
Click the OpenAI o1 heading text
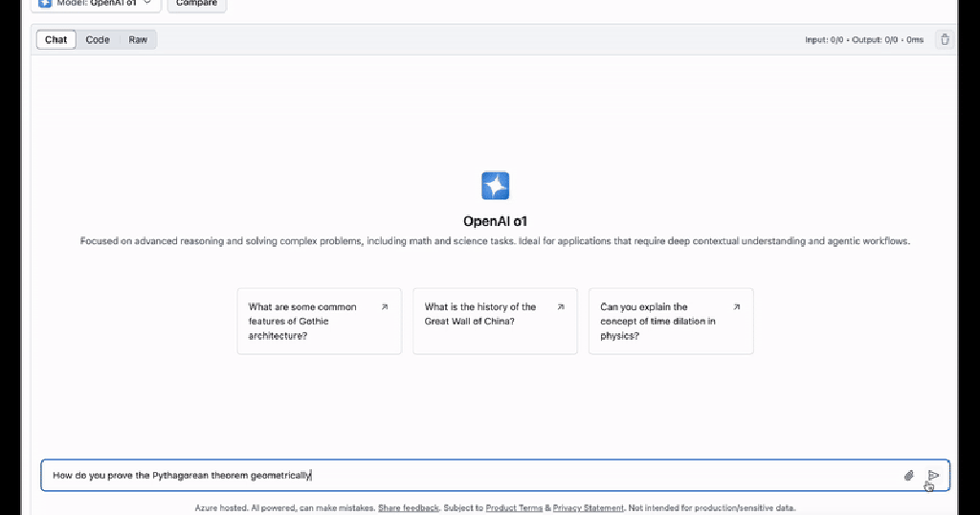(x=495, y=221)
